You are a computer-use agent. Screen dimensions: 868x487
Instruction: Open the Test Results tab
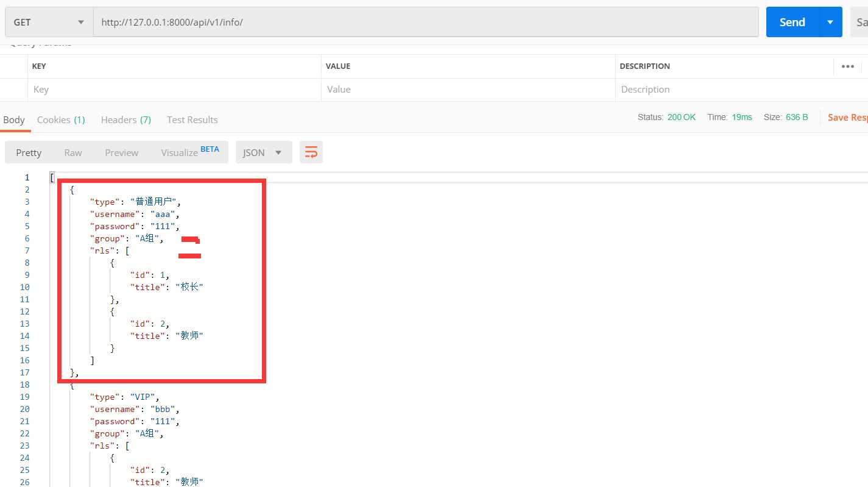192,119
